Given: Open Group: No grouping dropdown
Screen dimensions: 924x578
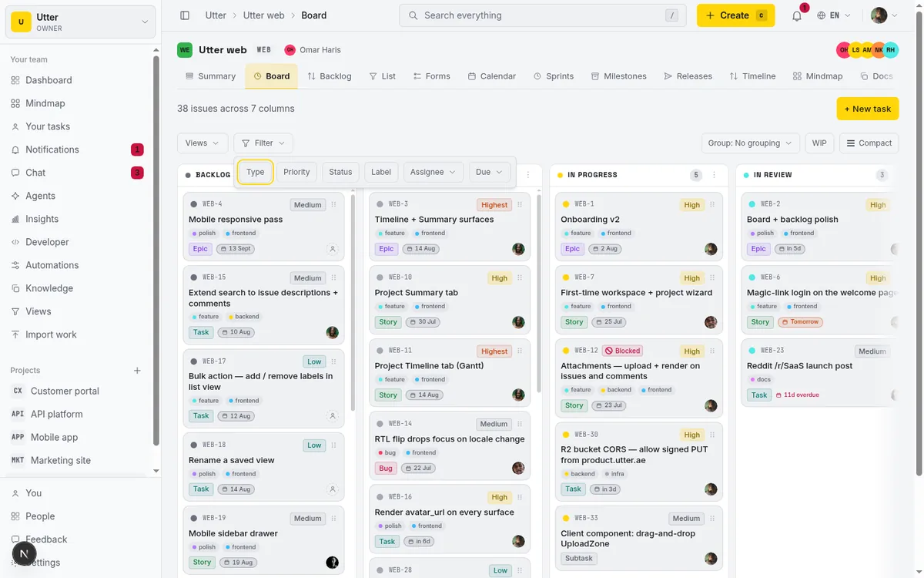Looking at the screenshot, I should tap(751, 143).
